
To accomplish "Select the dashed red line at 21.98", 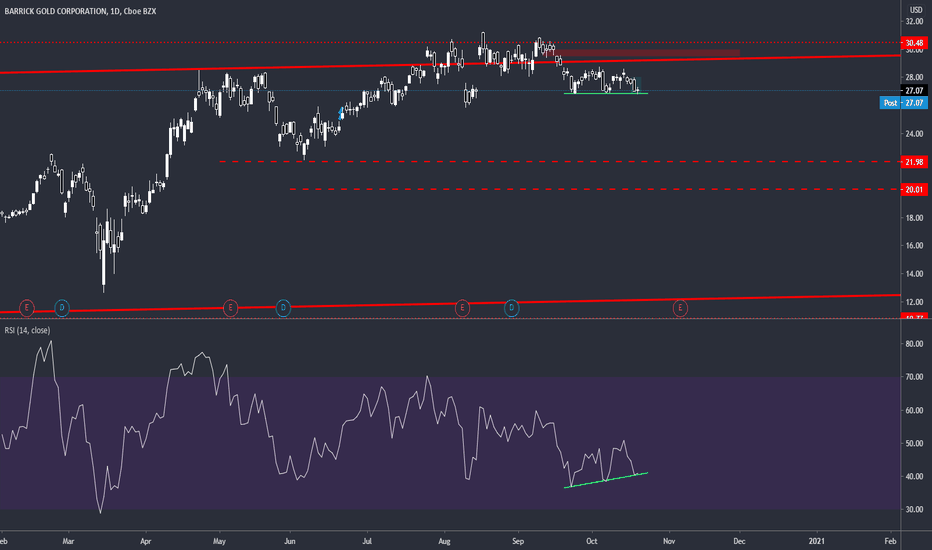I will (x=559, y=162).
